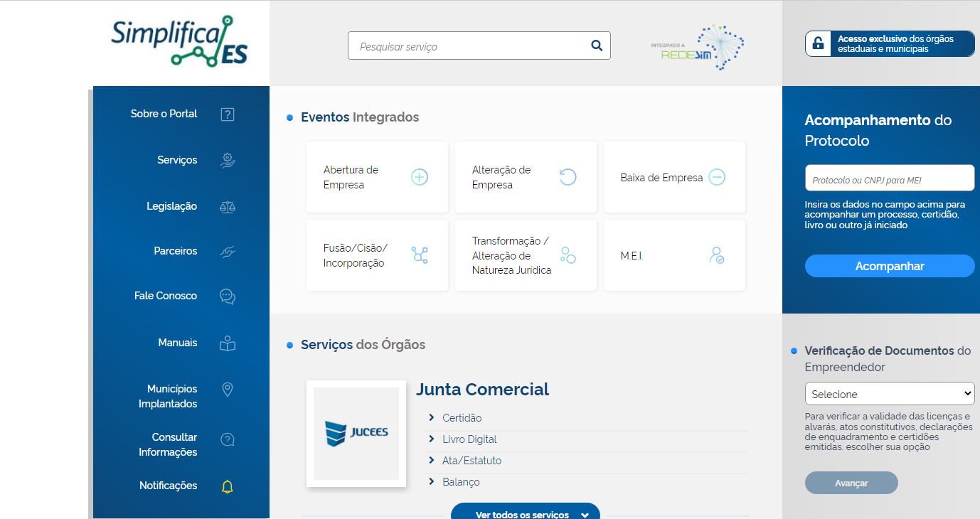Click the Municípios Implantados map pin icon

coord(228,390)
